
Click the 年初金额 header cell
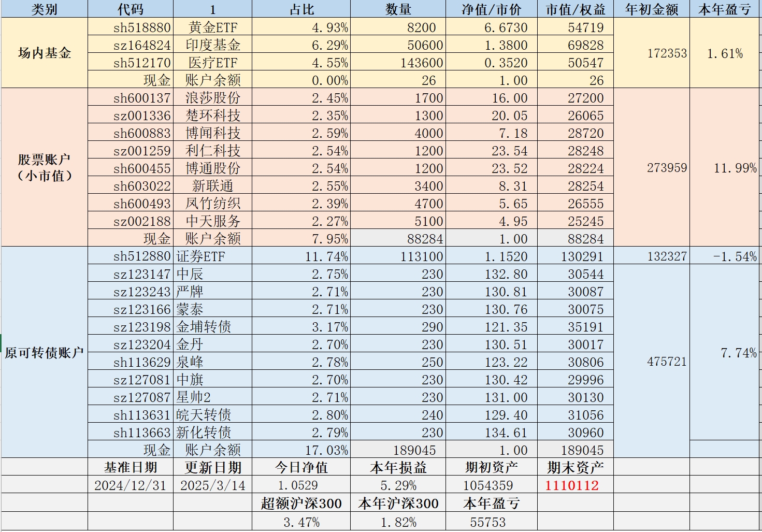(652, 9)
